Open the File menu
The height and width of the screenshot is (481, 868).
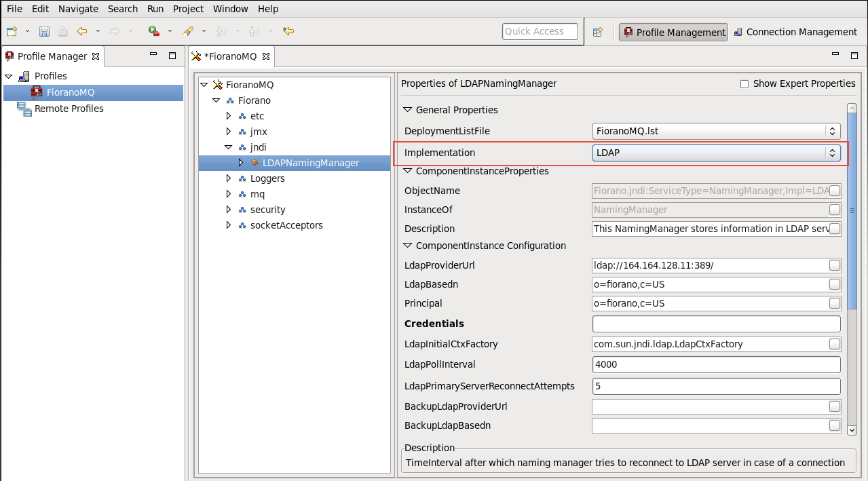click(14, 9)
